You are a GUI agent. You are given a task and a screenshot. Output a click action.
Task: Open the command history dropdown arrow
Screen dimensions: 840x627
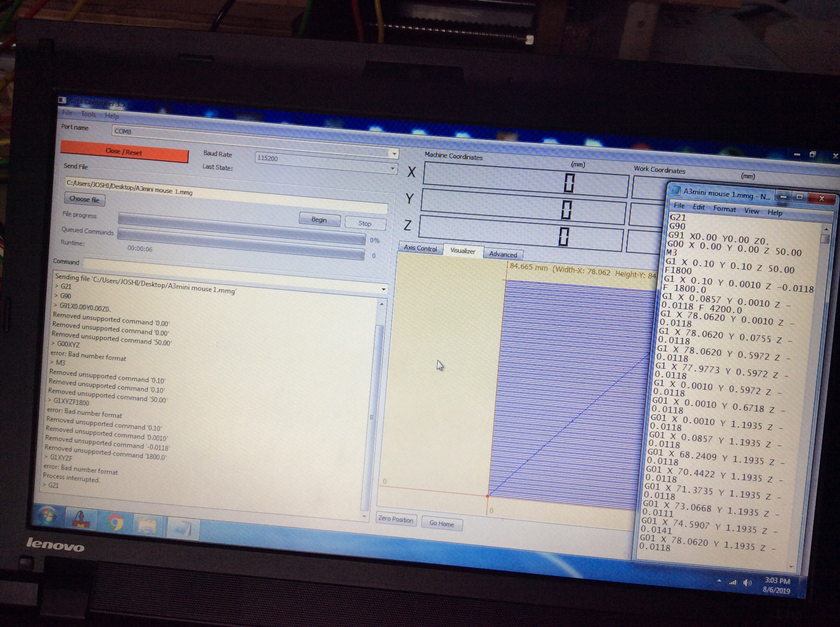click(x=384, y=290)
